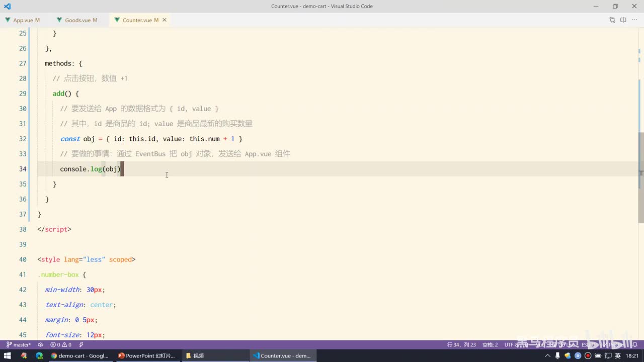Image resolution: width=644 pixels, height=362 pixels.
Task: Click the microphone tray icon
Action: pyautogui.click(x=558, y=355)
